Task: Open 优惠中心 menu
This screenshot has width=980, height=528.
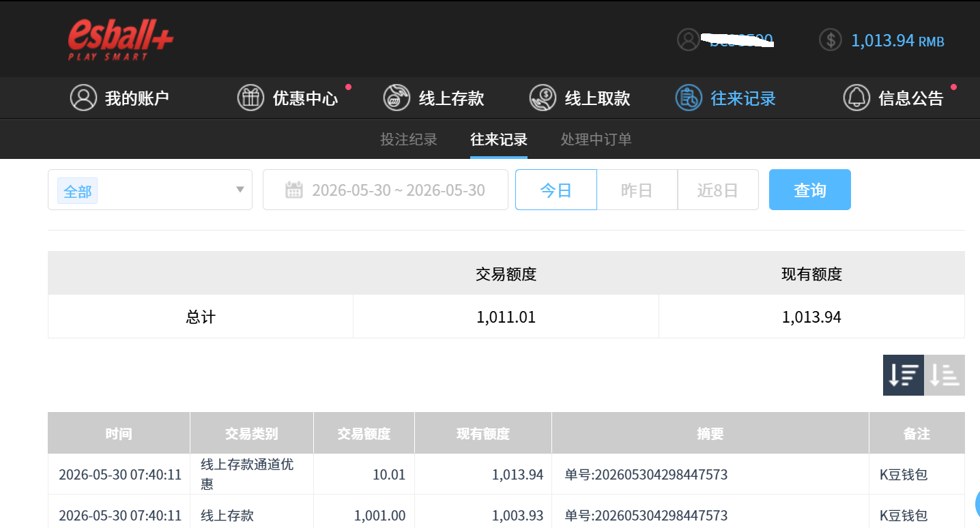Action: [287, 98]
